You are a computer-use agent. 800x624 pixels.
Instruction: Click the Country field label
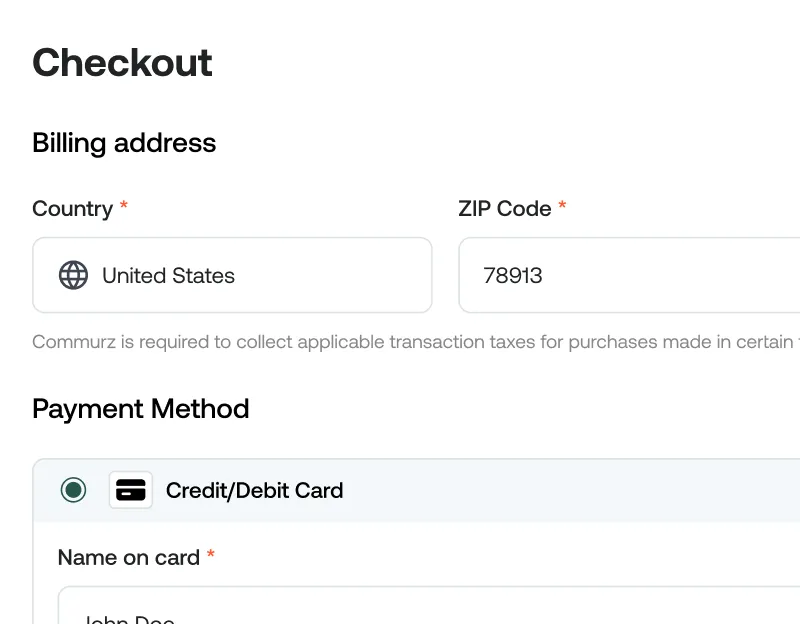(72, 209)
